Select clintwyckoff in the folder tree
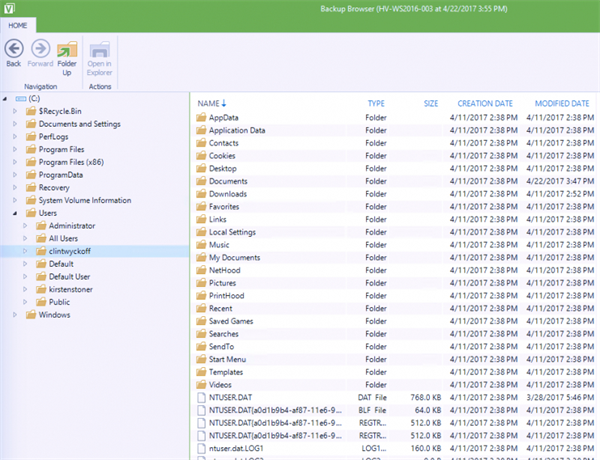600x460 pixels. click(x=70, y=252)
